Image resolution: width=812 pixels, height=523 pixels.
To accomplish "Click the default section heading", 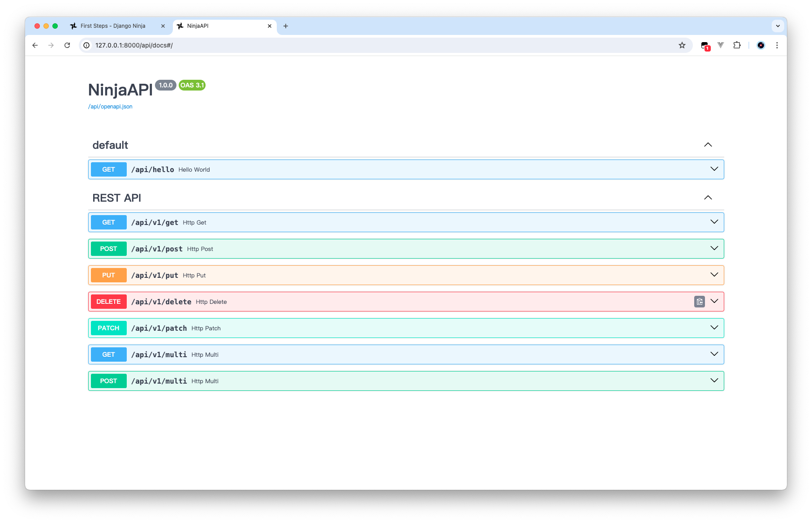I will click(110, 145).
